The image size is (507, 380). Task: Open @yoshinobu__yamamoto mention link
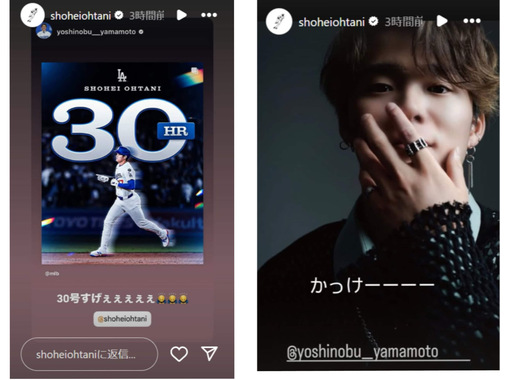(362, 352)
